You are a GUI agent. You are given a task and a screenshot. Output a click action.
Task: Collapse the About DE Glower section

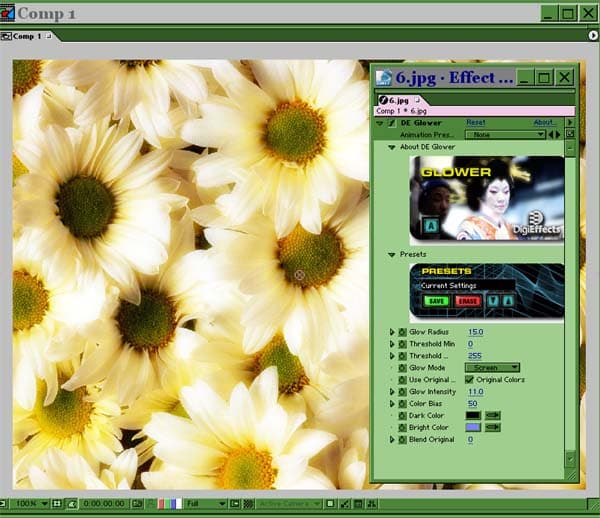point(391,147)
